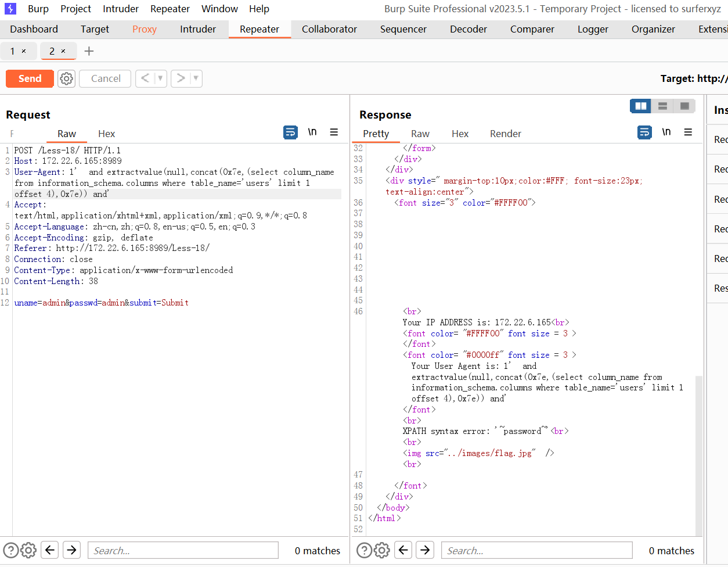Open the Repeater menu in menu bar

click(x=170, y=9)
